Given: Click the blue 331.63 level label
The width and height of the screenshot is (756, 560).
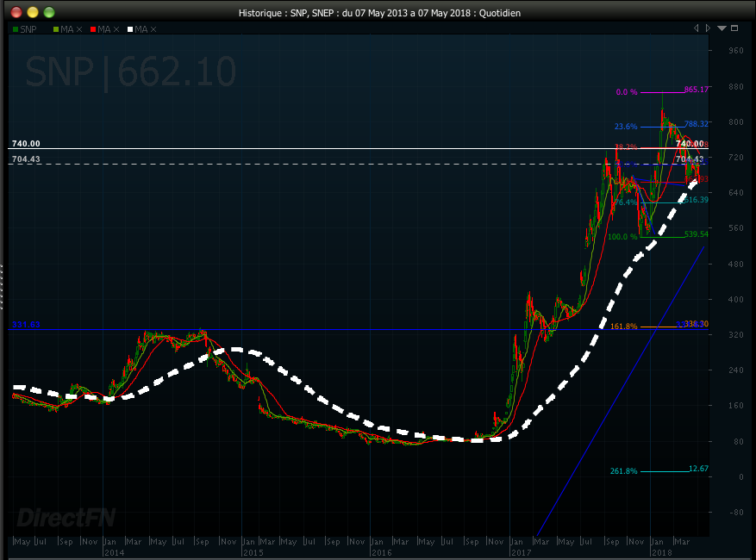Looking at the screenshot, I should [26, 324].
